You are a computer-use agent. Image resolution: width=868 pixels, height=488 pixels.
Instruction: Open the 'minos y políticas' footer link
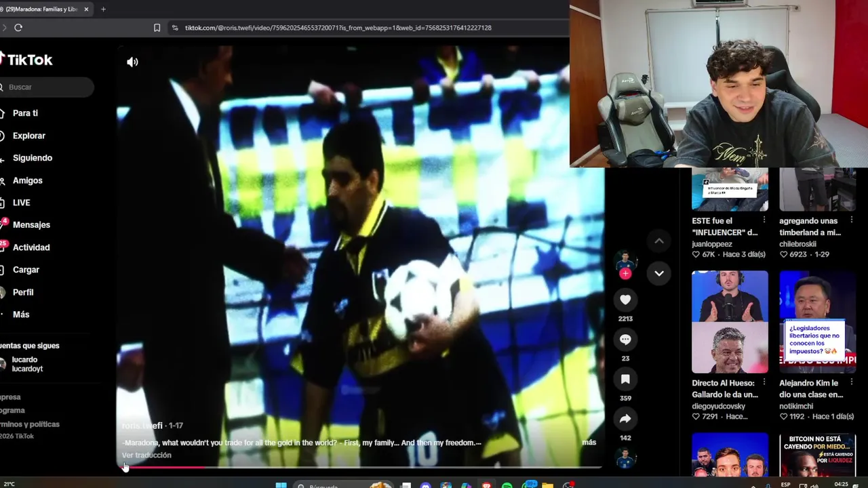30,424
